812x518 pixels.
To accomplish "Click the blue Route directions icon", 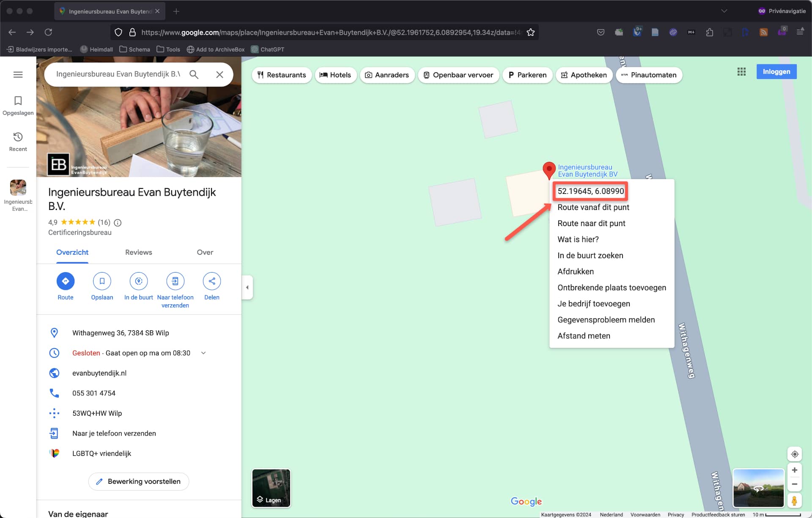I will click(66, 281).
